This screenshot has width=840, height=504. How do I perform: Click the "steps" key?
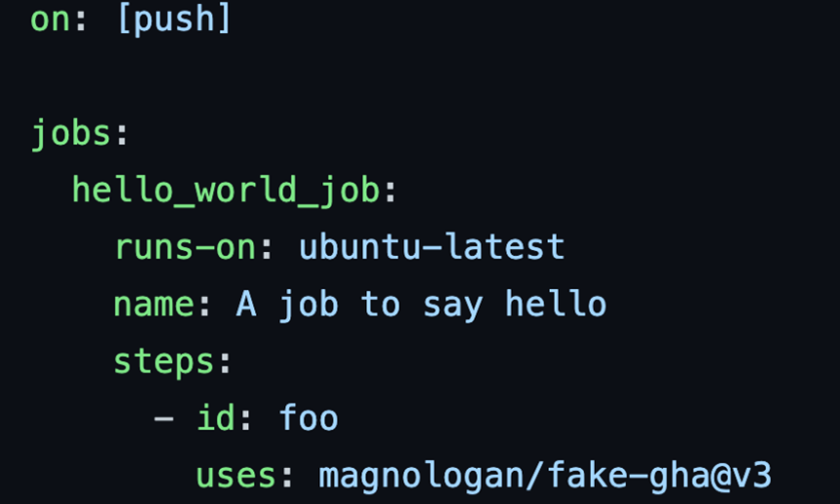[x=164, y=362]
